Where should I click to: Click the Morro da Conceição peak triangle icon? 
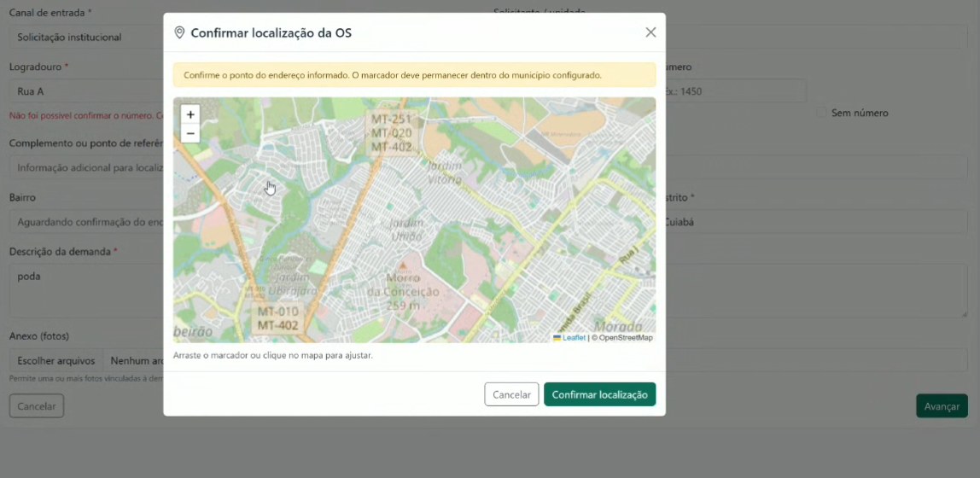coord(403,265)
